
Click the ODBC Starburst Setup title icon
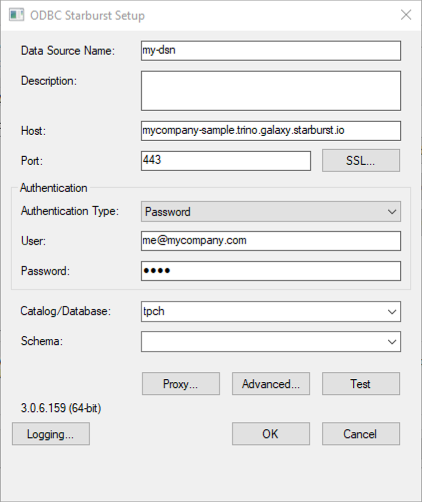pos(16,15)
